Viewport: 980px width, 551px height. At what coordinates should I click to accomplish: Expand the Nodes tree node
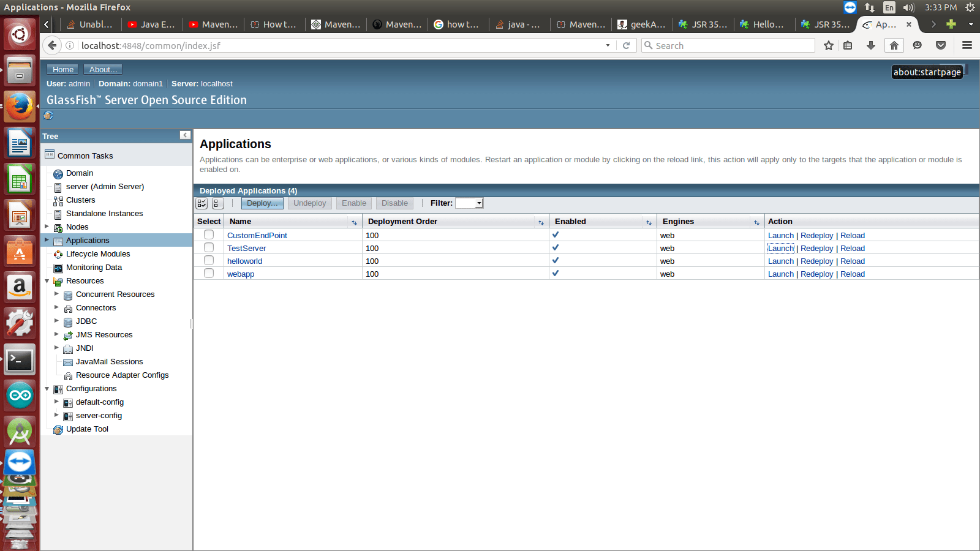pyautogui.click(x=47, y=227)
